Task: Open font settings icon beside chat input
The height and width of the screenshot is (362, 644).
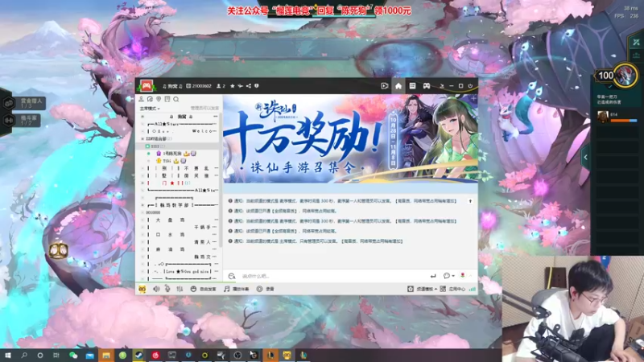Action: [x=232, y=276]
